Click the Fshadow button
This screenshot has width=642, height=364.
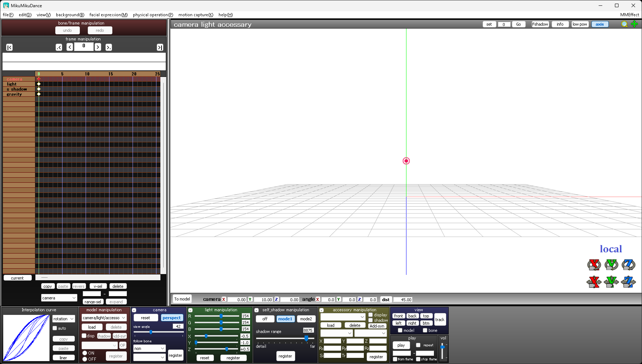pos(540,24)
